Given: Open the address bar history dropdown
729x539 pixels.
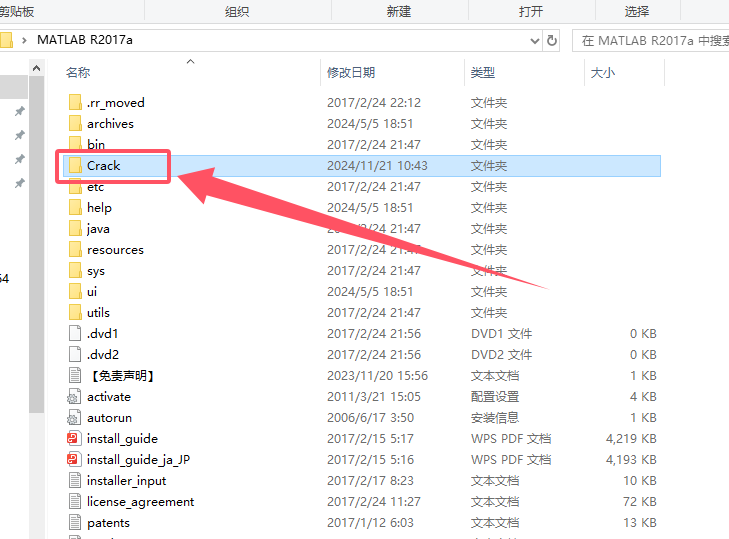Looking at the screenshot, I should click(x=535, y=41).
